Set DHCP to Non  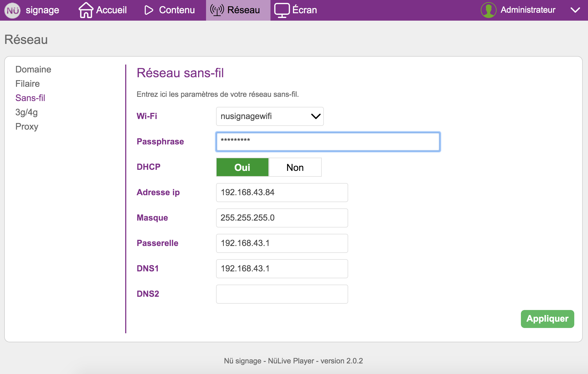click(295, 167)
